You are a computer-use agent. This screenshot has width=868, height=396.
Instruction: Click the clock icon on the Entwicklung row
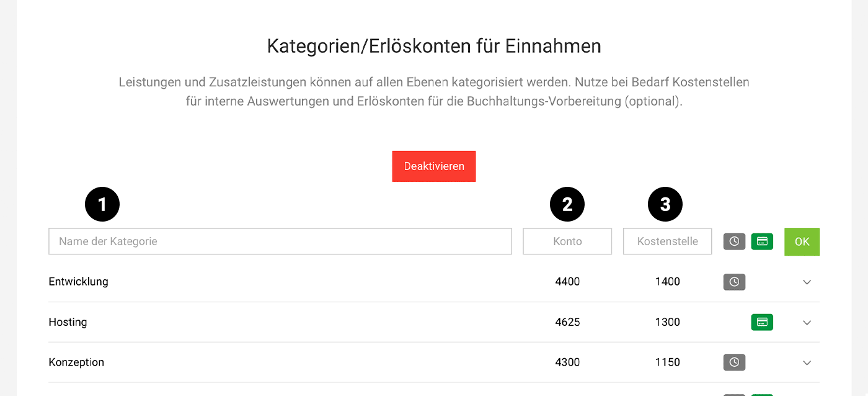click(734, 282)
